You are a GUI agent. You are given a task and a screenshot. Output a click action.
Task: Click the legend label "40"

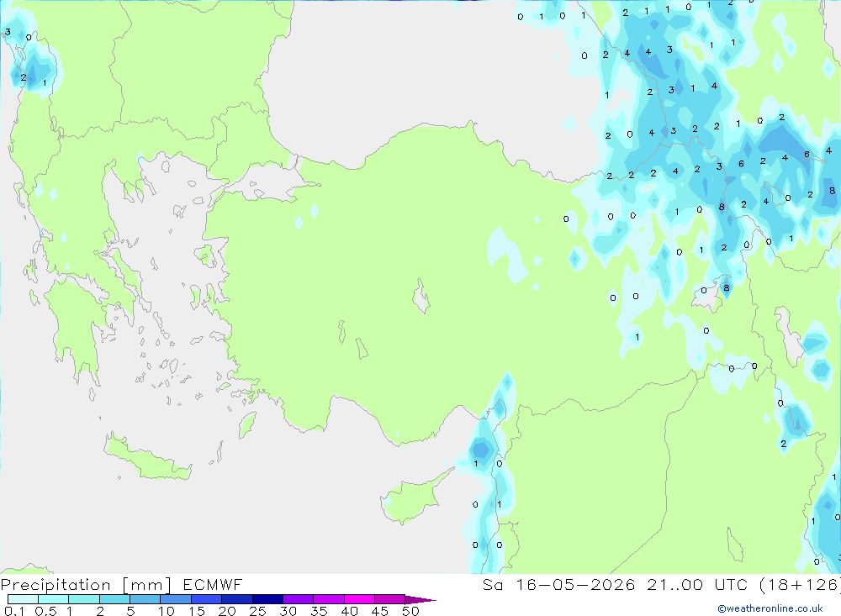pos(350,611)
